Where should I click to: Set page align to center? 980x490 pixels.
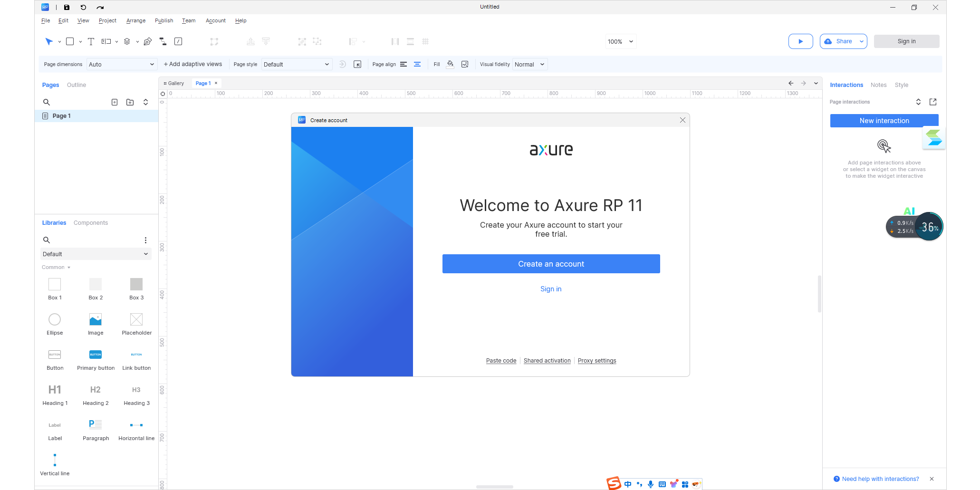point(417,64)
